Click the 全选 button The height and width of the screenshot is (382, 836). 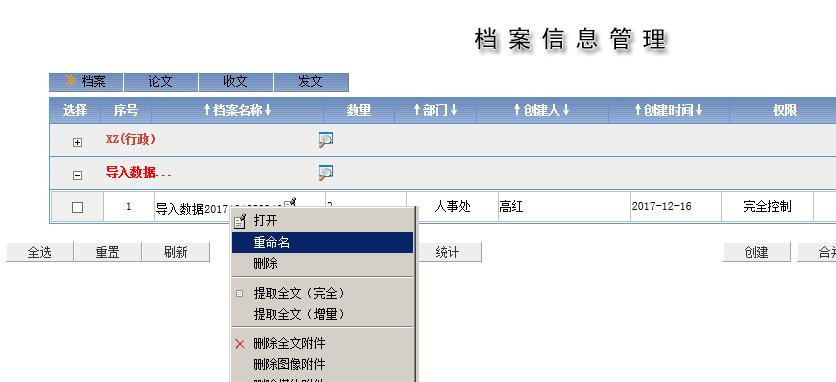click(x=39, y=252)
